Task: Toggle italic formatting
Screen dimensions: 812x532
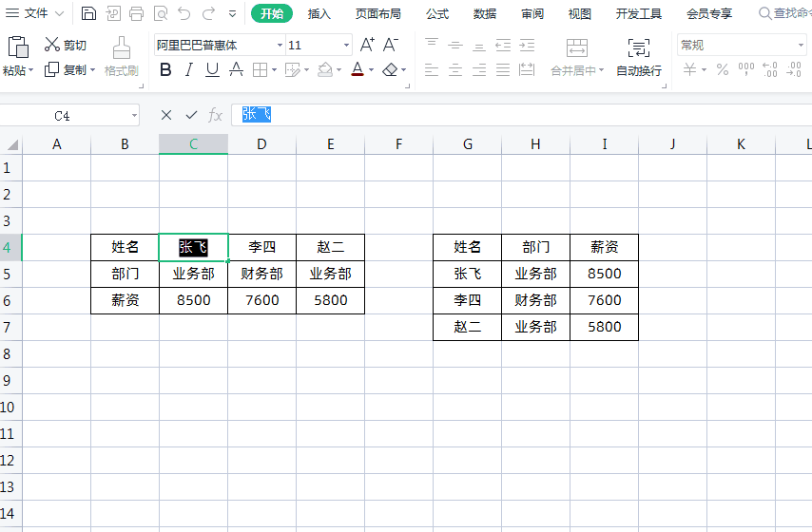Action: [x=189, y=69]
